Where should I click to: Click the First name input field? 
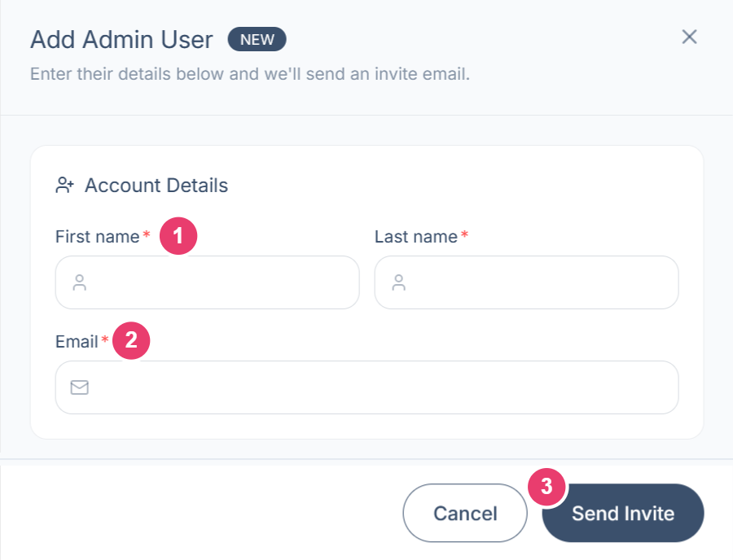pos(207,282)
